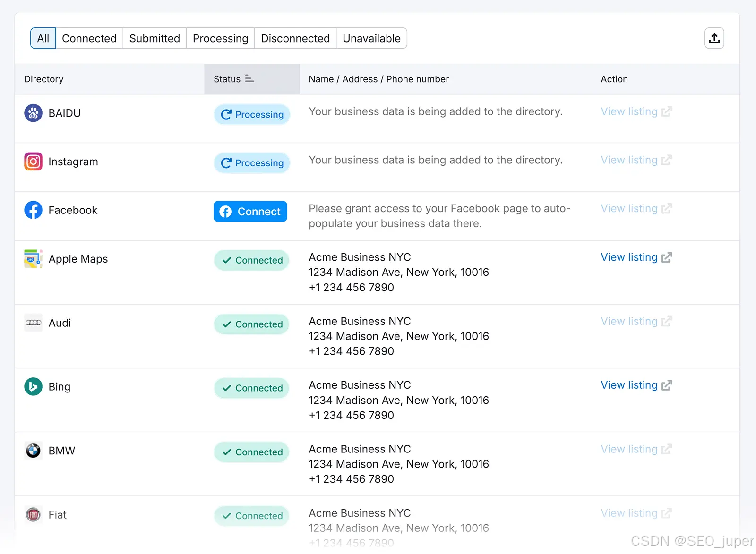
Task: Click the Connected badge for Audi
Action: click(x=251, y=324)
